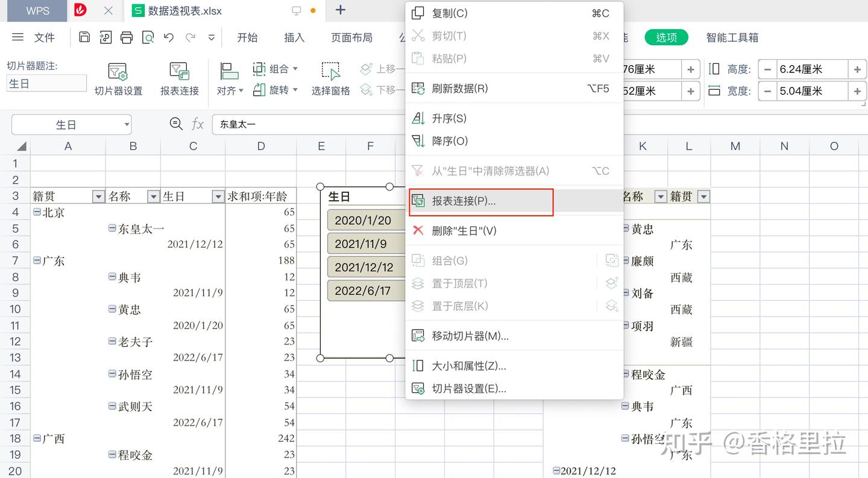This screenshot has height=478, width=868.
Task: Open the 文件 menu
Action: click(45, 37)
